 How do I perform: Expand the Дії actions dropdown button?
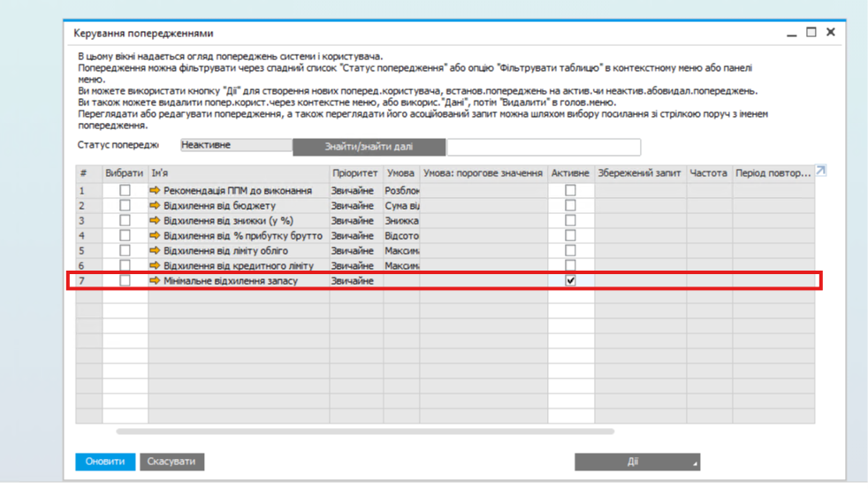637,462
